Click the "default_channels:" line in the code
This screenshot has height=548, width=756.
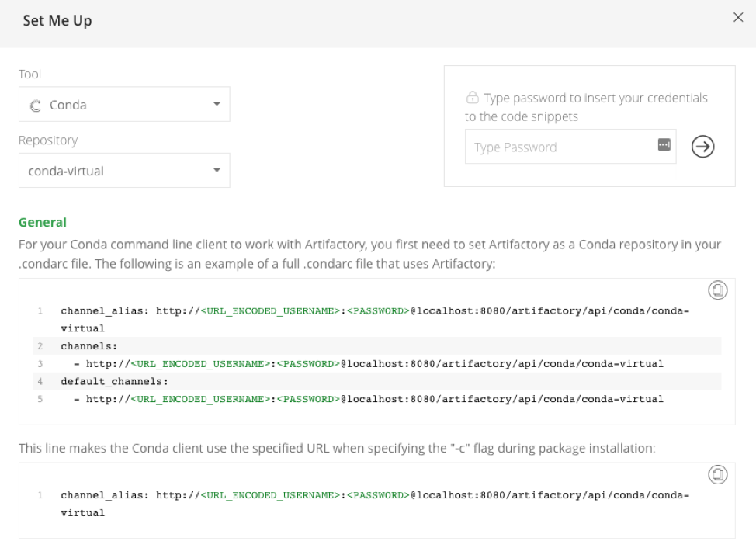113,381
